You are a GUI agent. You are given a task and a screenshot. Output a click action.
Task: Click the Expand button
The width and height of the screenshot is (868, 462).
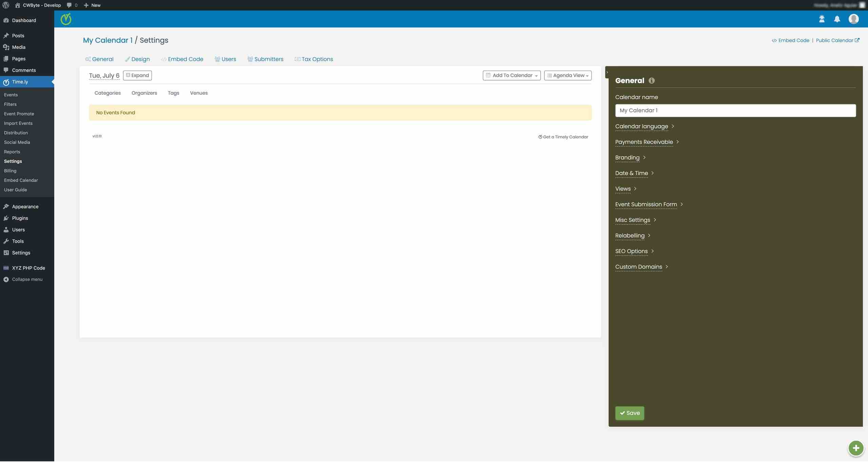137,75
